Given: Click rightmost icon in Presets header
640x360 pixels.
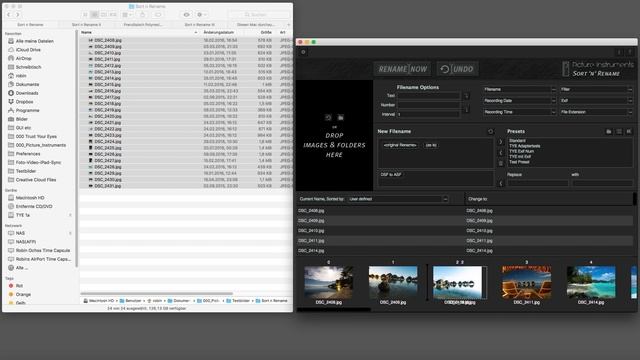Looking at the screenshot, I should click(629, 131).
